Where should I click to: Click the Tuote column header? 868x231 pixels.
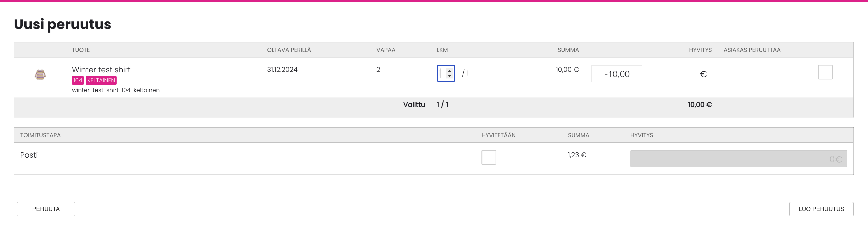(x=81, y=50)
